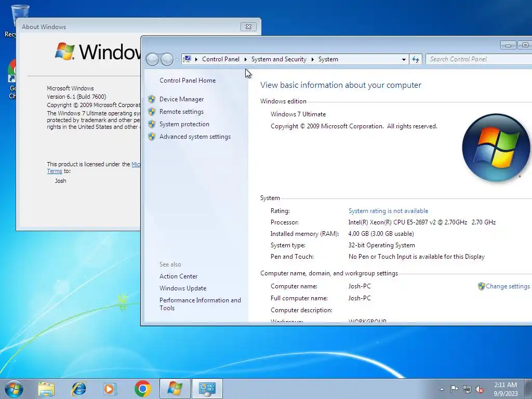Image resolution: width=532 pixels, height=399 pixels.
Task: Click the Change settings shield icon
Action: click(x=482, y=286)
